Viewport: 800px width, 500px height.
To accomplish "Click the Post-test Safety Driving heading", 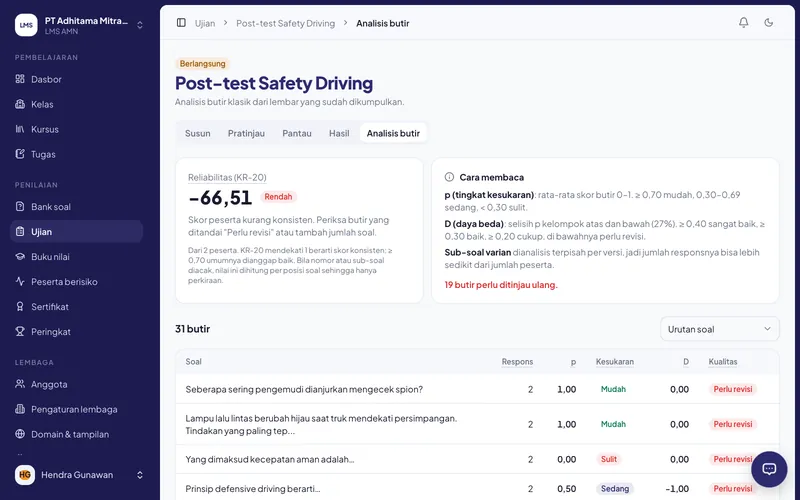I will point(274,83).
